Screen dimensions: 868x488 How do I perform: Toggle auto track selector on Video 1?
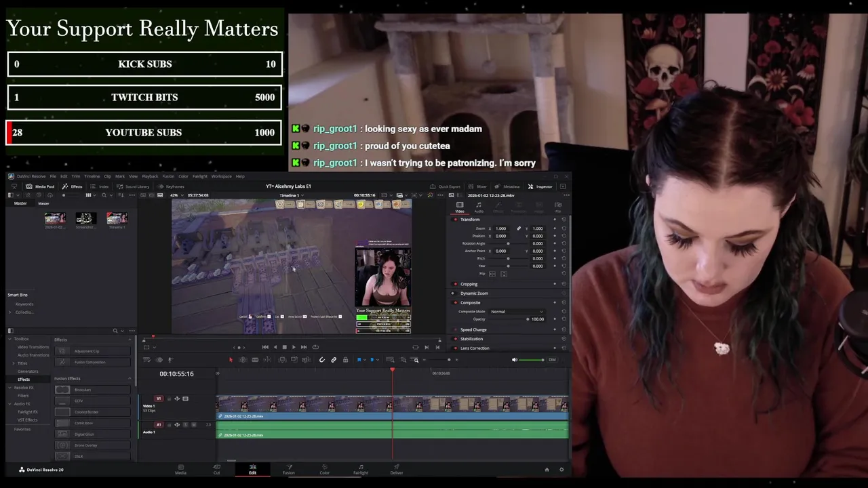177,399
